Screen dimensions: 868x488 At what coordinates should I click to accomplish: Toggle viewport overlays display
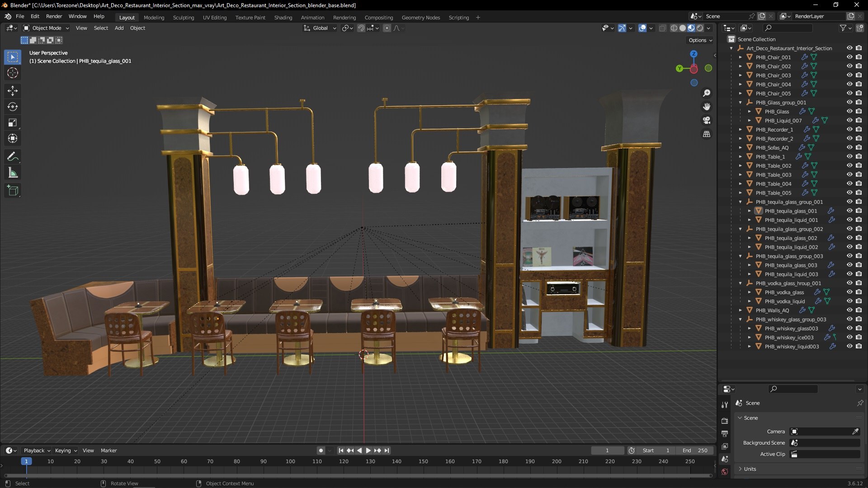(642, 28)
